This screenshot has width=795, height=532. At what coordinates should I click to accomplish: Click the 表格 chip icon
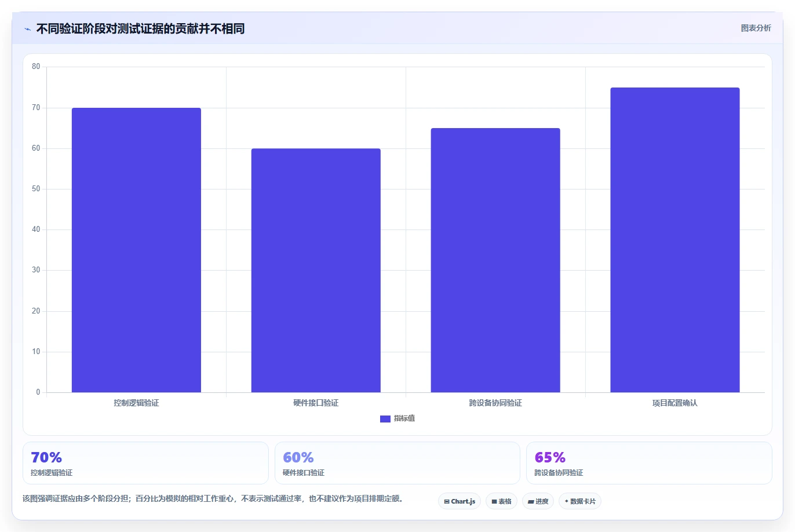coord(494,502)
